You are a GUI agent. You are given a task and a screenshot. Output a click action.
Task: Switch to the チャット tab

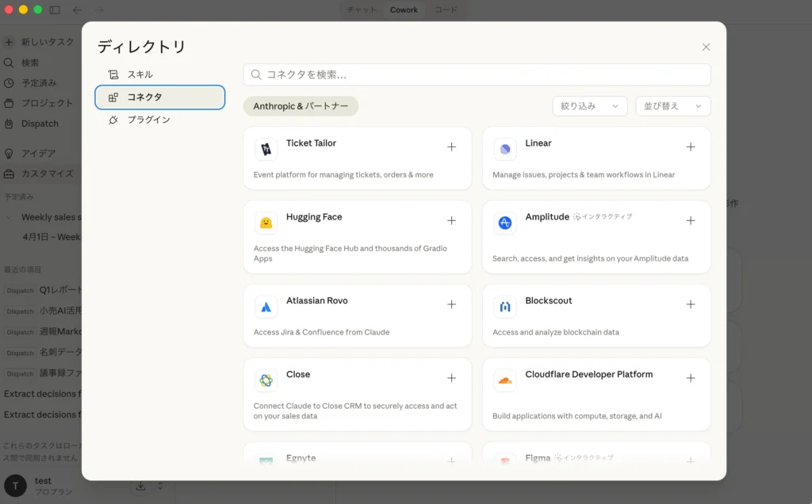(362, 10)
